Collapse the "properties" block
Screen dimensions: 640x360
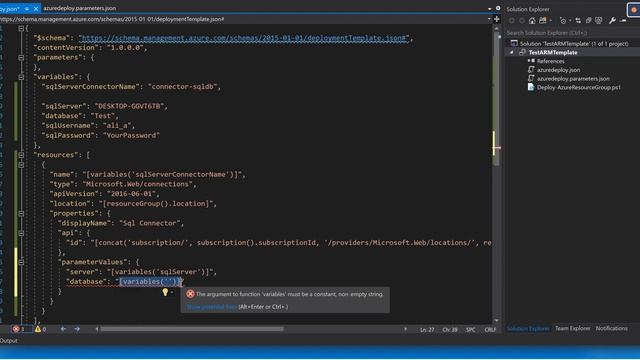point(21,213)
